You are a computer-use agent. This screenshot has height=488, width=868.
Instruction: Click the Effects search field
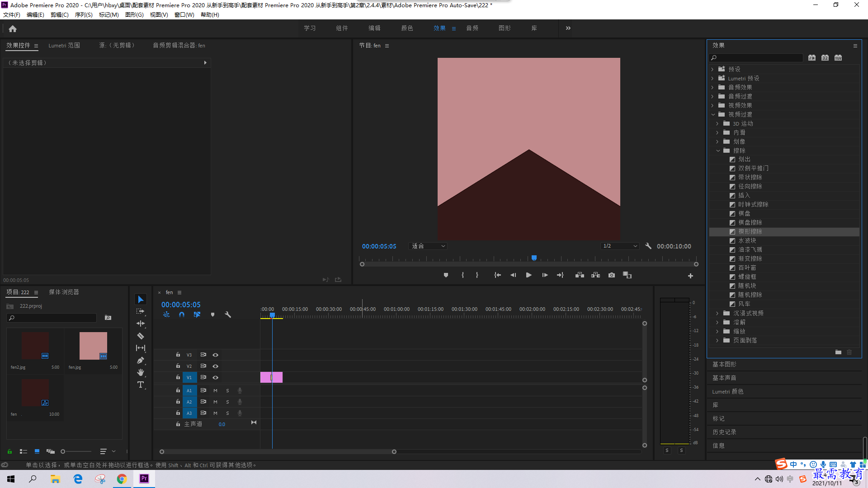tap(756, 58)
